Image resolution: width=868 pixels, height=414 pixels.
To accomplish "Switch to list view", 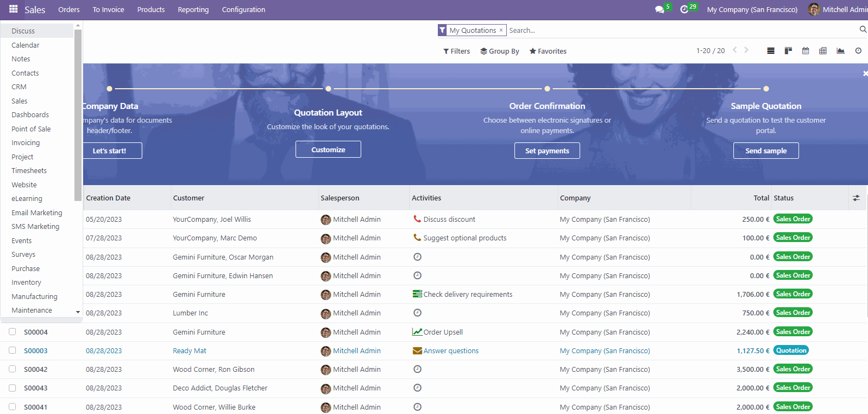I will pyautogui.click(x=771, y=51).
